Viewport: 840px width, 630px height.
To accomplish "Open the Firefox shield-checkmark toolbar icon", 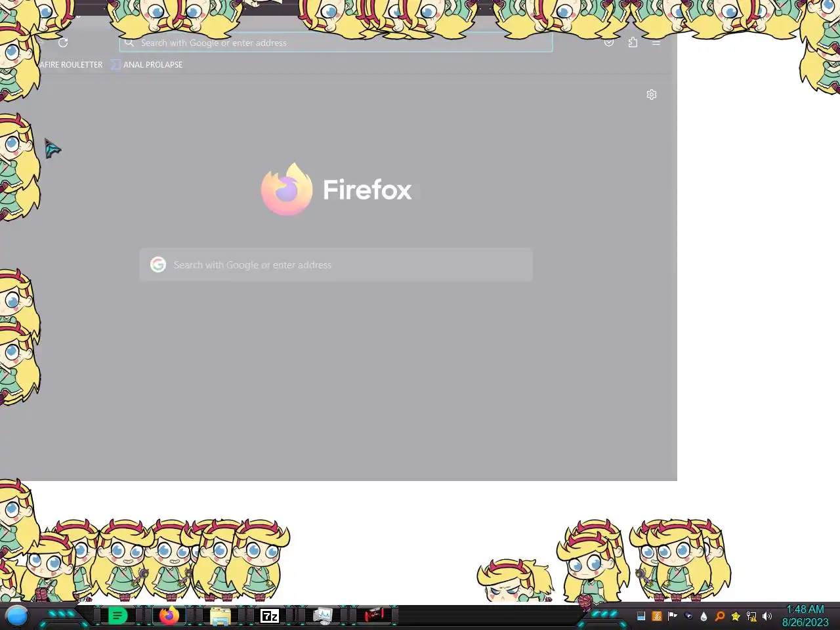I will click(x=609, y=43).
